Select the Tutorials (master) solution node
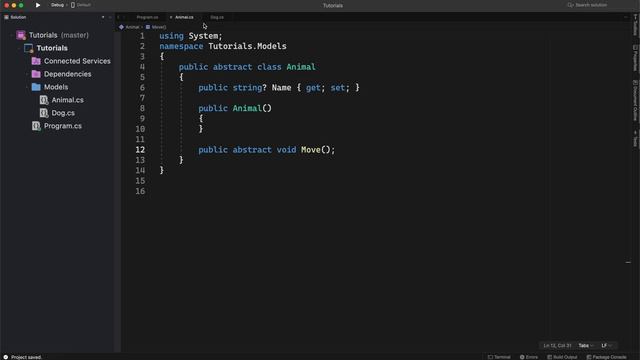 coord(58,35)
